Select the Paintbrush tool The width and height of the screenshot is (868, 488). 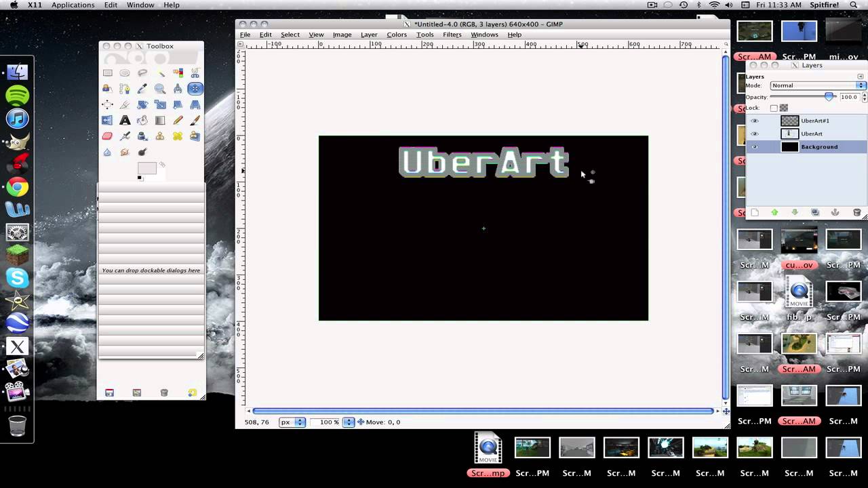[195, 120]
